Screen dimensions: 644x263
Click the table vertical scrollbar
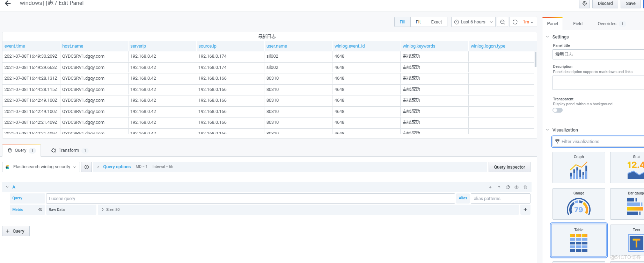tap(535, 59)
